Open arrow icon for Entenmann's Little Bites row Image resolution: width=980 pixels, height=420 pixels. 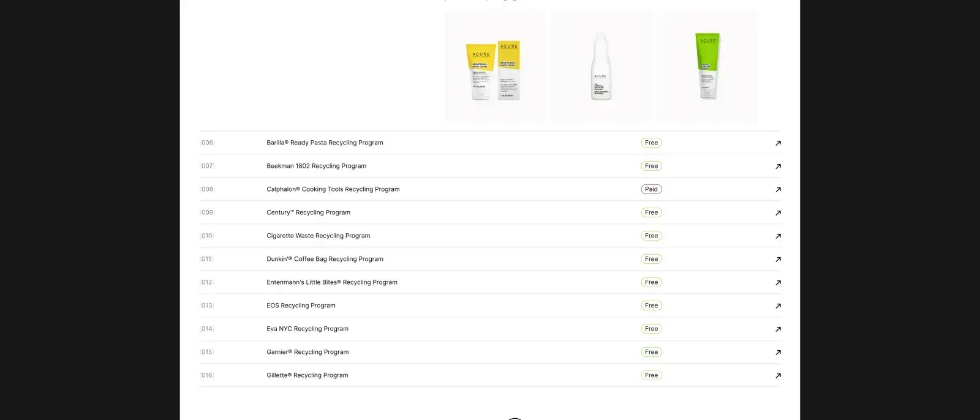tap(778, 283)
